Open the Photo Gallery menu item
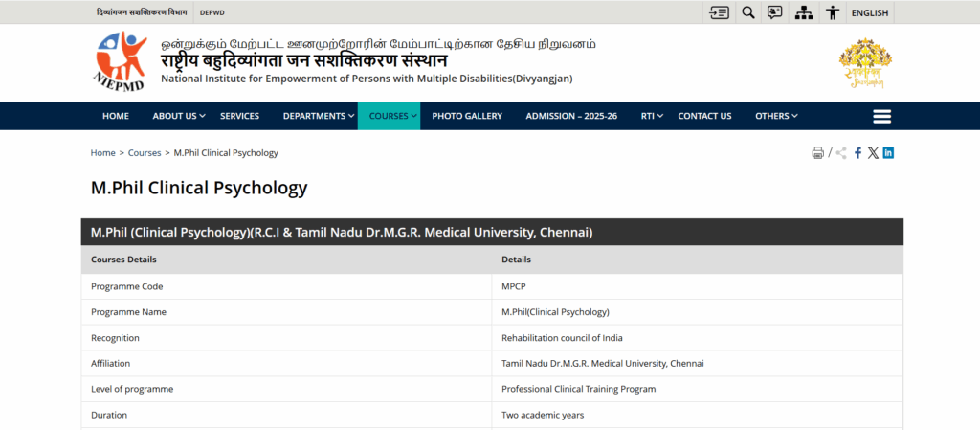The height and width of the screenshot is (430, 980). 467,116
